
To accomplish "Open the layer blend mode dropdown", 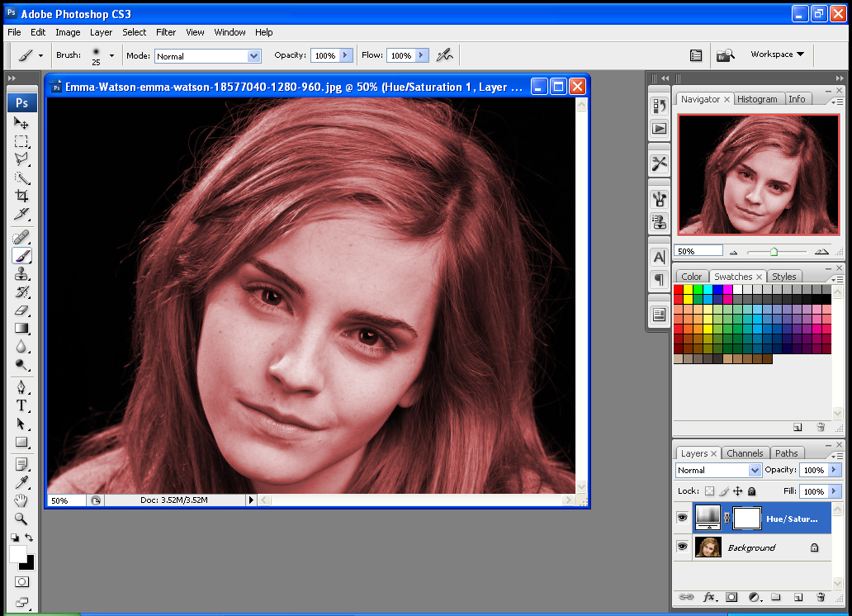I will point(718,470).
